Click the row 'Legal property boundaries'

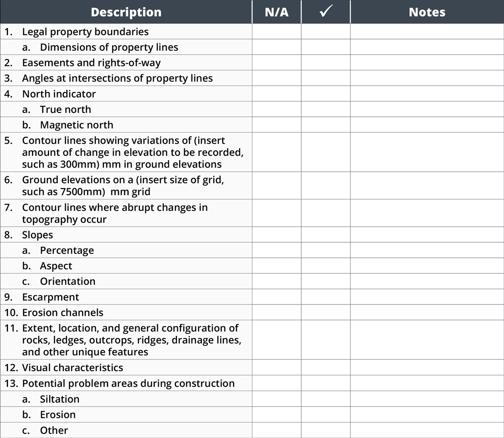click(x=85, y=31)
